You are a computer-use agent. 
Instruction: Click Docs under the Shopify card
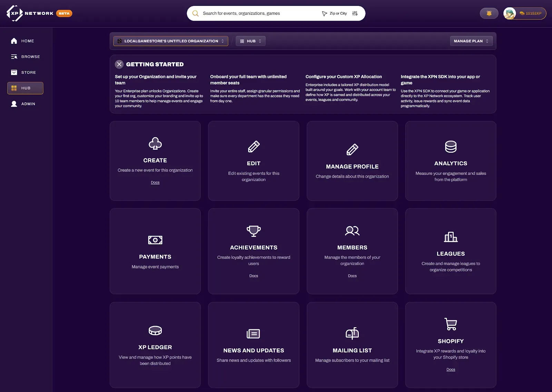click(451, 369)
